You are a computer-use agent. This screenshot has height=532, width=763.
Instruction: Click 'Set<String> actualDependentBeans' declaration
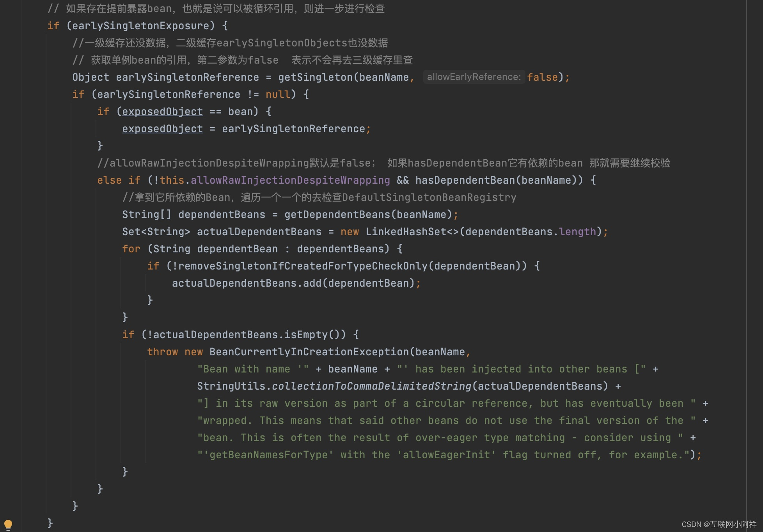click(222, 232)
